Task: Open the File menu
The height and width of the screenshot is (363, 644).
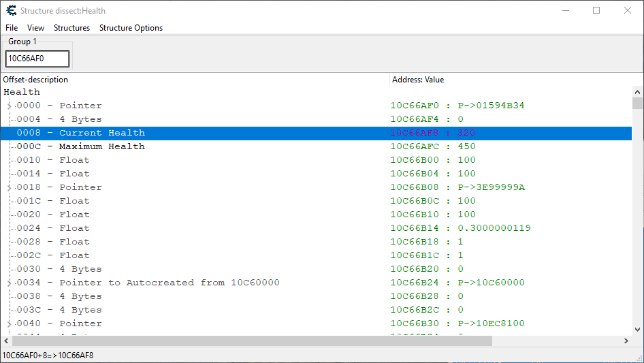Action: click(12, 28)
